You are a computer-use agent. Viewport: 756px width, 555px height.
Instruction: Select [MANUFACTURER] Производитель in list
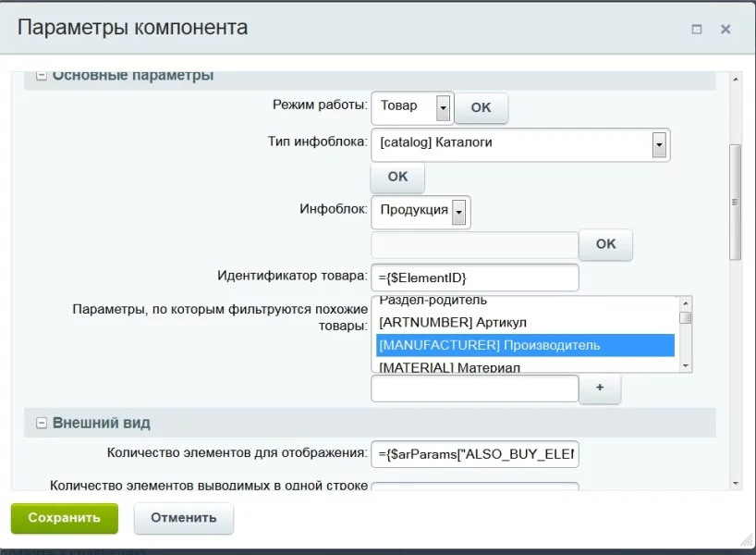point(525,345)
